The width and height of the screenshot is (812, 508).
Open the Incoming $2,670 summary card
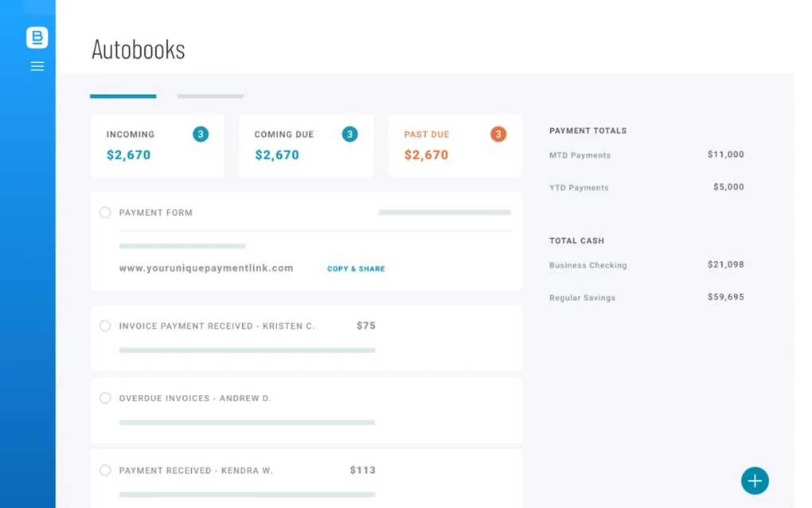[x=157, y=146]
